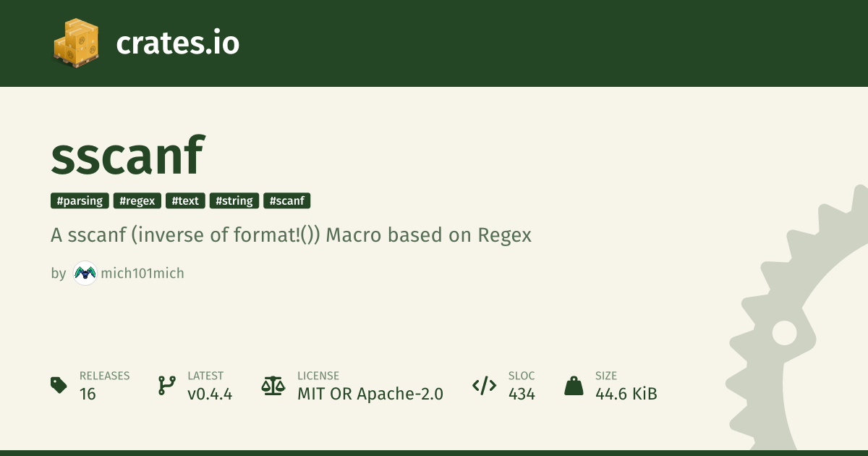Select the #string keyword tag

pos(235,201)
